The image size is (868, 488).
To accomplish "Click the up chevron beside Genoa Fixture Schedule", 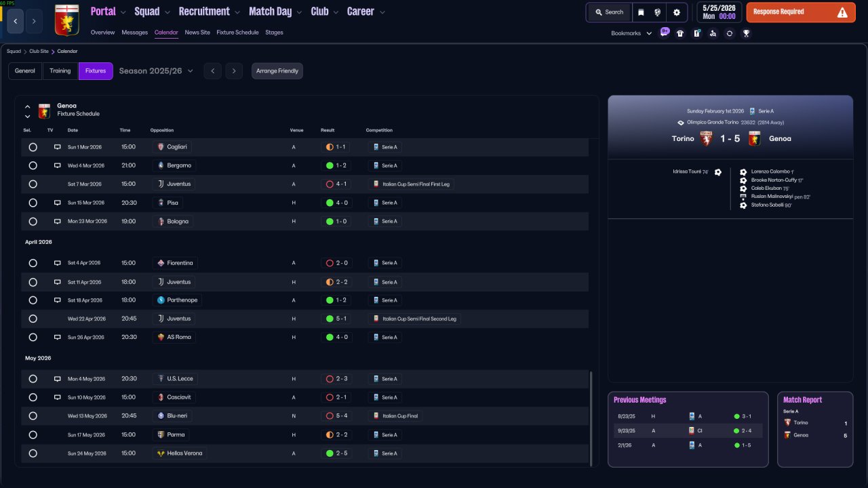I will [x=28, y=106].
